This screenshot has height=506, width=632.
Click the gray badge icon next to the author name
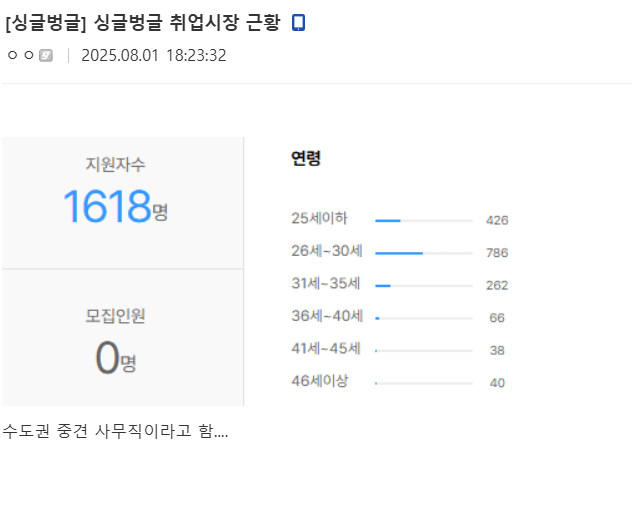pyautogui.click(x=46, y=56)
